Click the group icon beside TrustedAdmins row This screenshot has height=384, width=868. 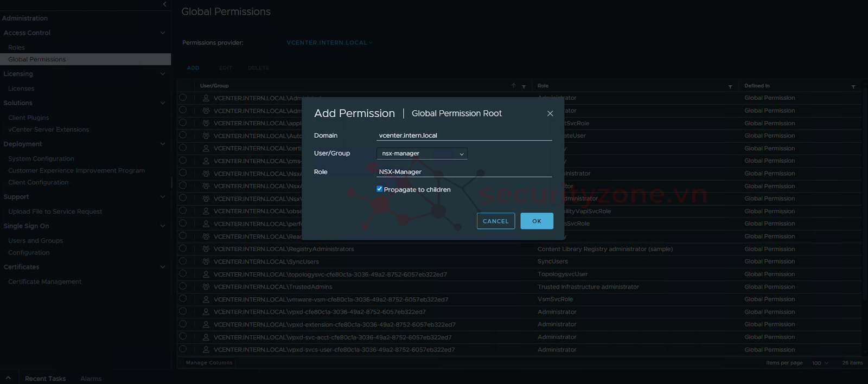pos(206,287)
